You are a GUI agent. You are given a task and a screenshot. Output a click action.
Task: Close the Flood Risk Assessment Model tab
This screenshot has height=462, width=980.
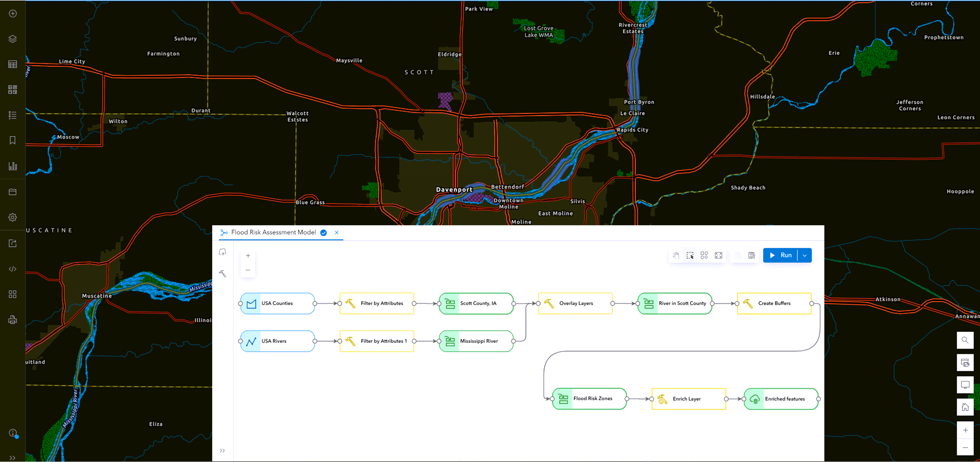(337, 233)
